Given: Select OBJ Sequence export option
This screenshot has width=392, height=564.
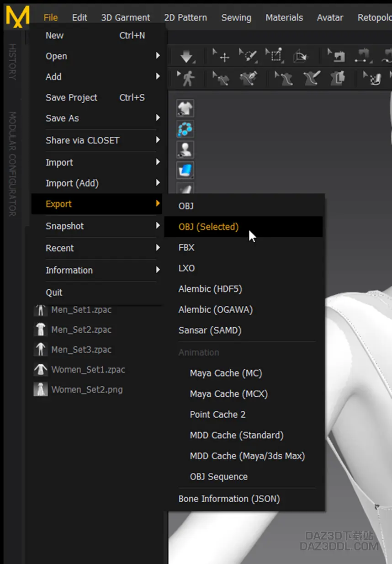Looking at the screenshot, I should (244, 476).
